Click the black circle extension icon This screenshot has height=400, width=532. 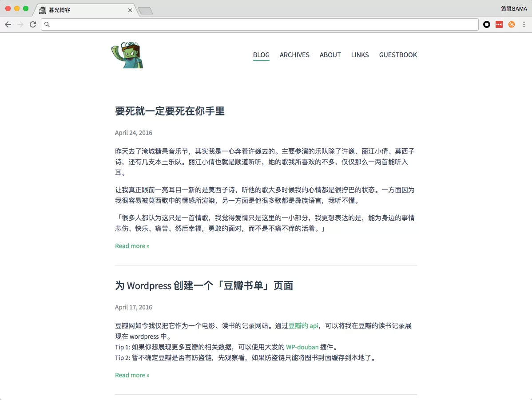(x=487, y=24)
